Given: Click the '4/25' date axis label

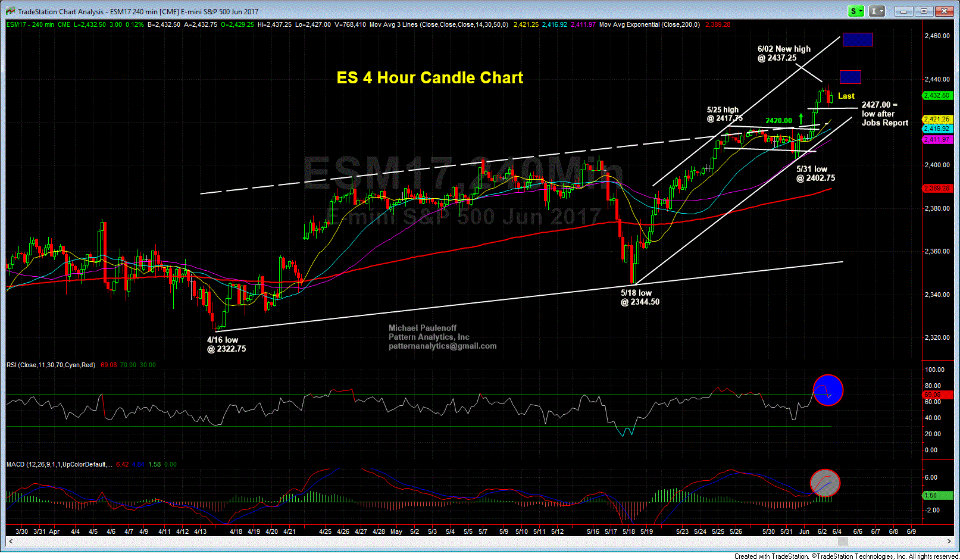Looking at the screenshot, I should pyautogui.click(x=325, y=531).
